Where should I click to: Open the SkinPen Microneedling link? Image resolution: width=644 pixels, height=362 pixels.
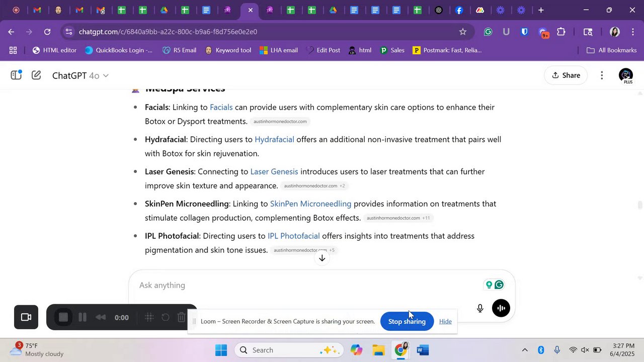(x=310, y=204)
